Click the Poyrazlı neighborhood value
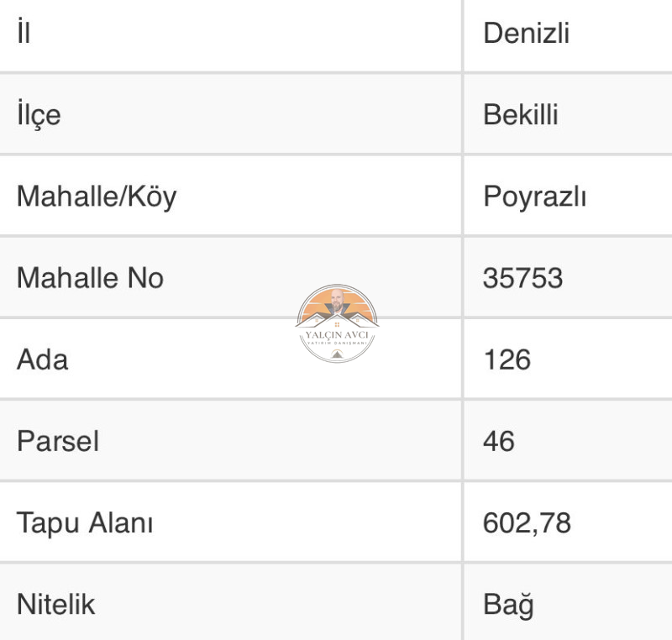The width and height of the screenshot is (672, 640). 534,197
